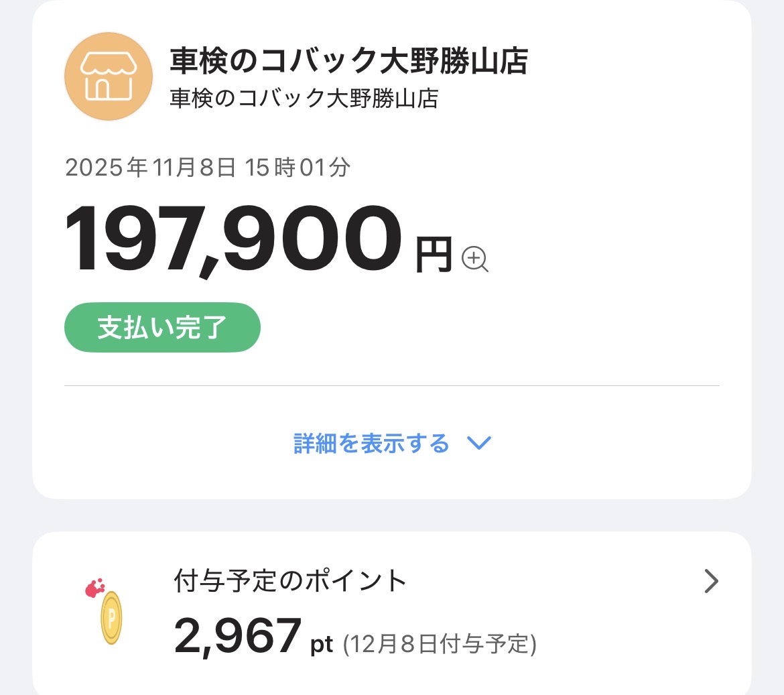Click the 詳細を表示する link
784x695 pixels.
coord(371,443)
